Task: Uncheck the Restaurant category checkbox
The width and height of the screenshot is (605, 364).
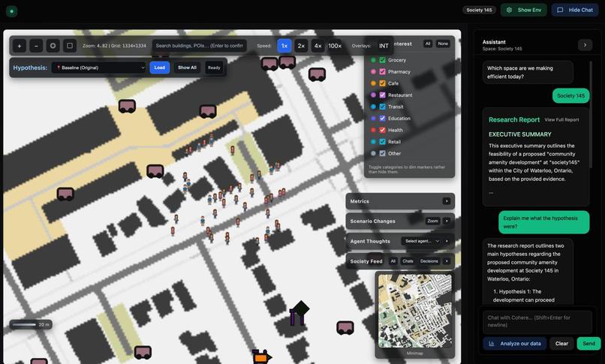Action: pos(382,95)
